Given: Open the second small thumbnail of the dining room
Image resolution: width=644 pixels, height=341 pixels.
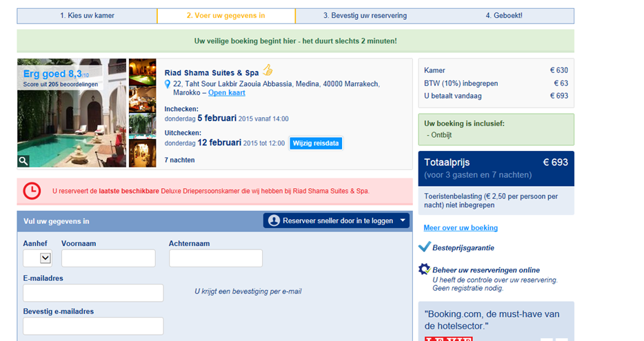Looking at the screenshot, I should coord(143,99).
